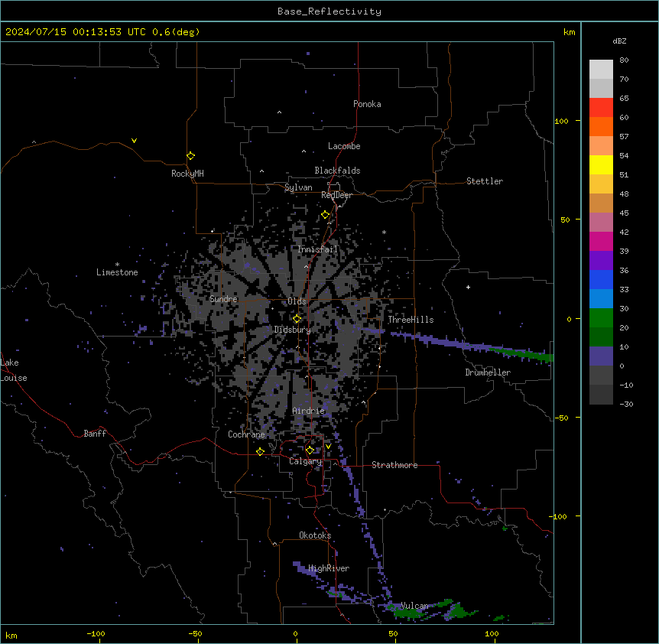Click the white plus marker north of Drumheller
659x644 pixels.
[468, 287]
